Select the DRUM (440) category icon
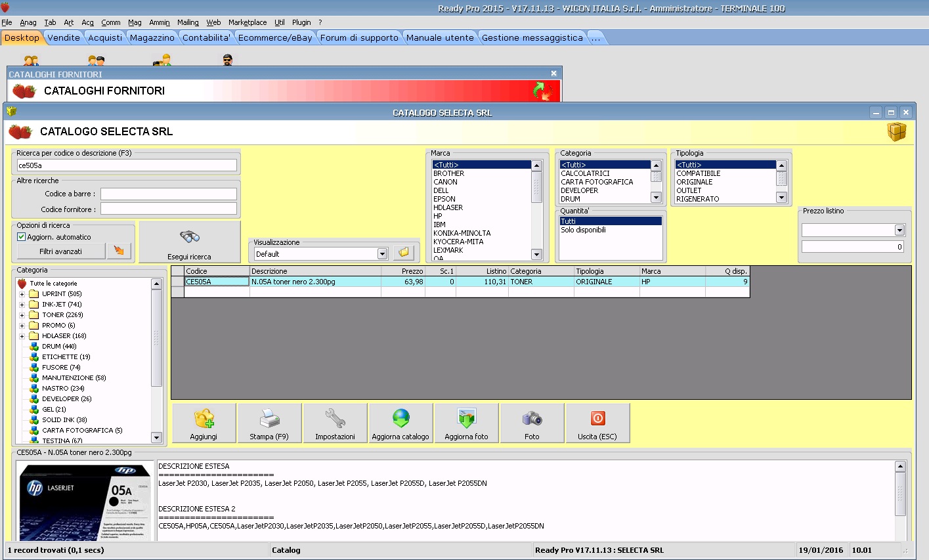This screenshot has width=929, height=560. (x=34, y=346)
